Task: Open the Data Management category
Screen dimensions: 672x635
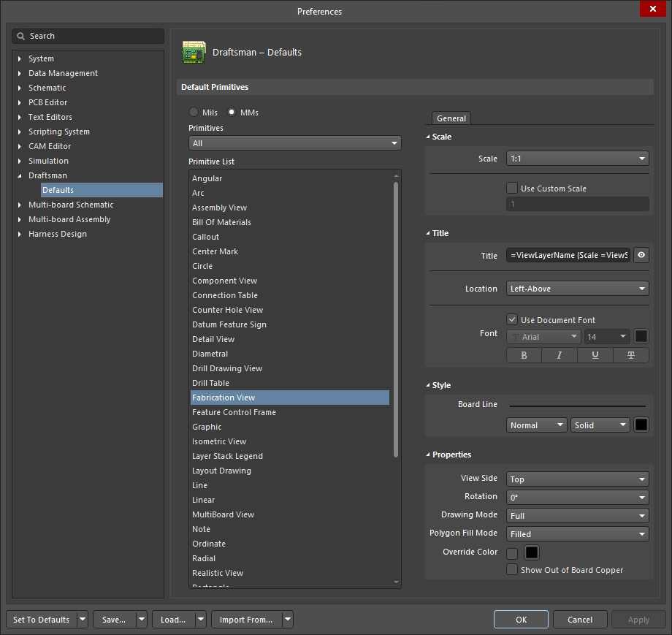Action: click(x=63, y=73)
